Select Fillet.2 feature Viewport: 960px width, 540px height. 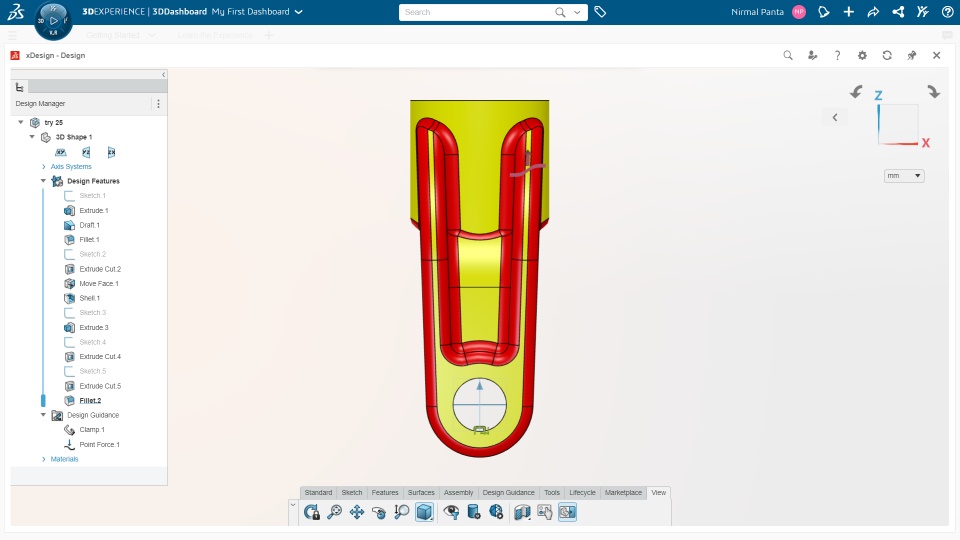[90, 400]
